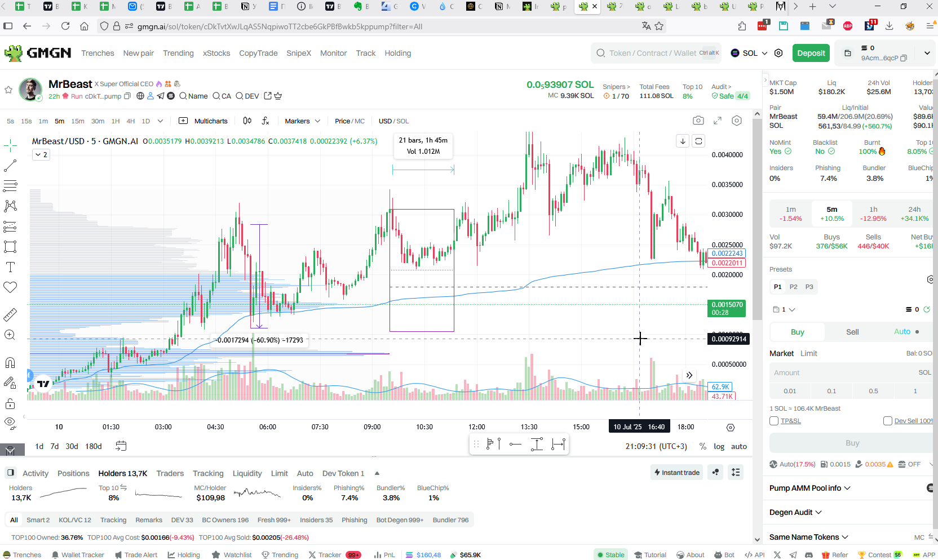
Task: Open fullscreen chart mode
Action: pos(718,121)
